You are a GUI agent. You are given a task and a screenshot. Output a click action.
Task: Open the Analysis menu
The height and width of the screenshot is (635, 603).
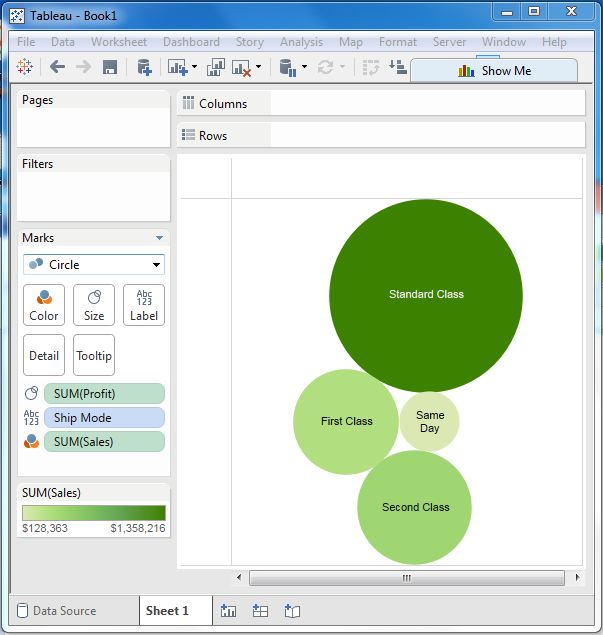(301, 42)
